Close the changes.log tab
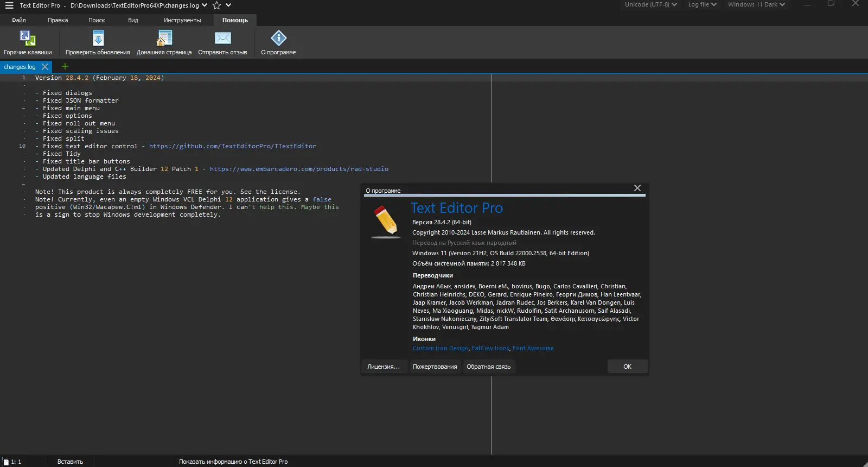 tap(45, 67)
